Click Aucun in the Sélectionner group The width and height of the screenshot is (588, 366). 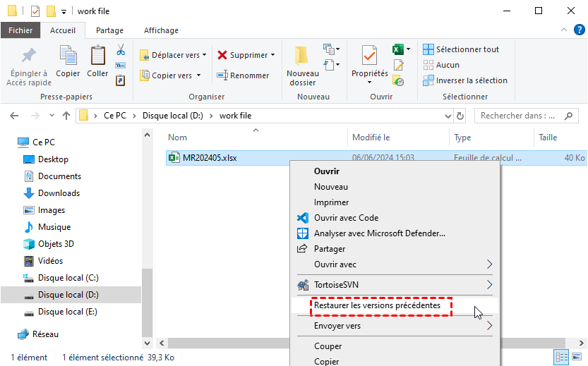[441, 65]
